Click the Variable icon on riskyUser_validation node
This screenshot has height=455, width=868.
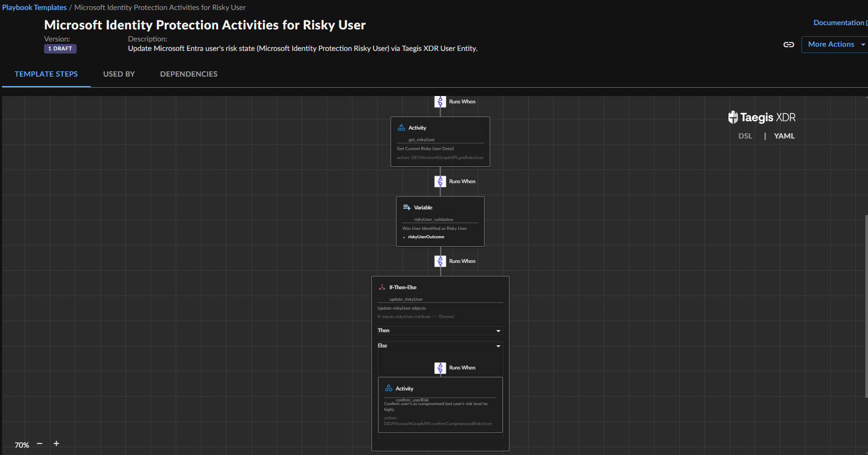(406, 207)
